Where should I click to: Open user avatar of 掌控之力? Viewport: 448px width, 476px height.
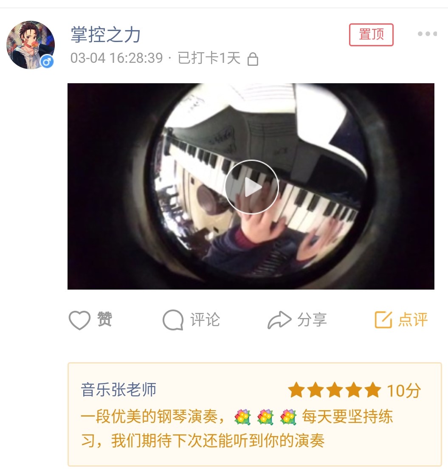(30, 45)
